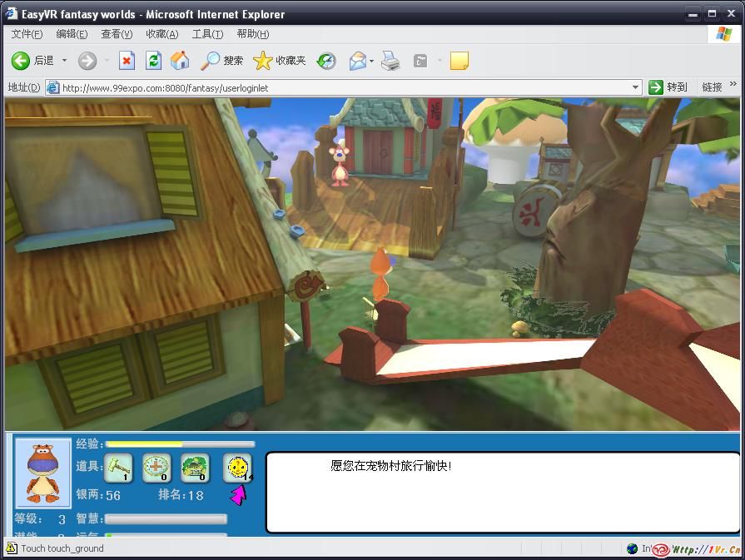Select the compass item icon
The image size is (745, 560).
pyautogui.click(x=156, y=468)
